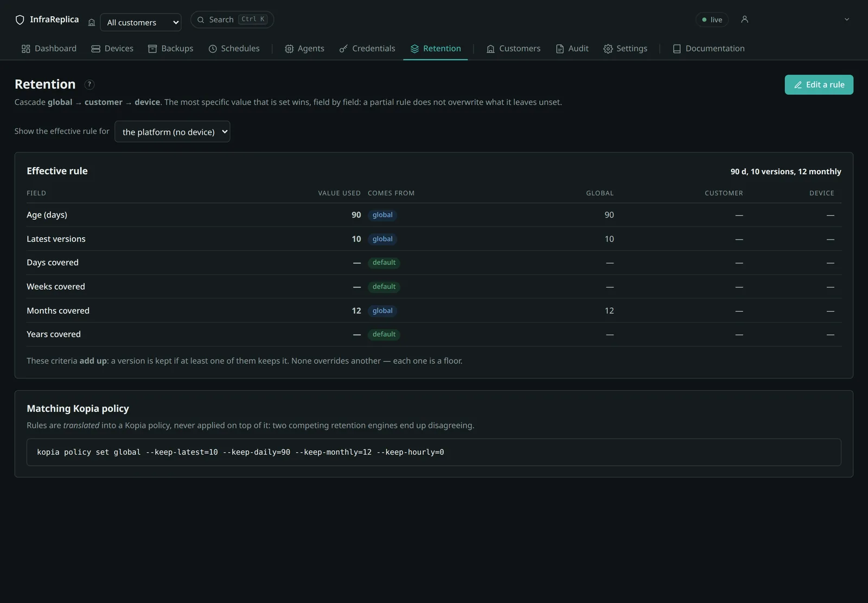This screenshot has height=603, width=868.
Task: Click the Retention layers icon
Action: click(x=414, y=49)
